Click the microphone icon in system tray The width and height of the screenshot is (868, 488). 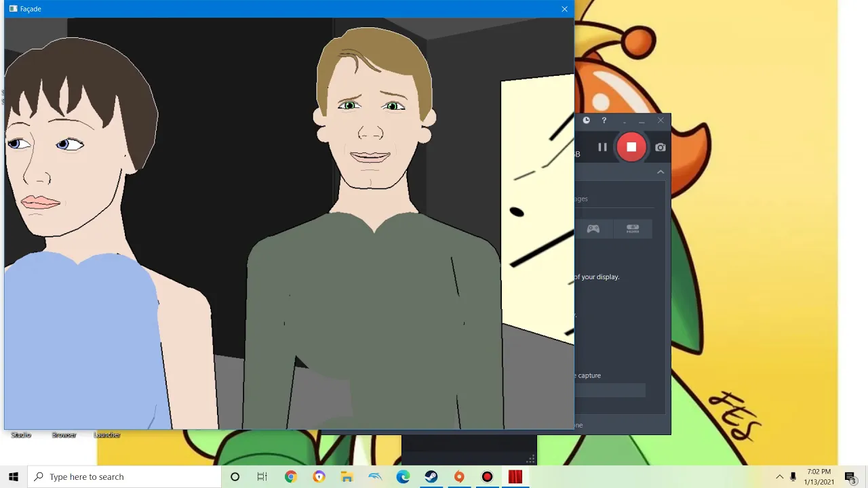pos(793,477)
